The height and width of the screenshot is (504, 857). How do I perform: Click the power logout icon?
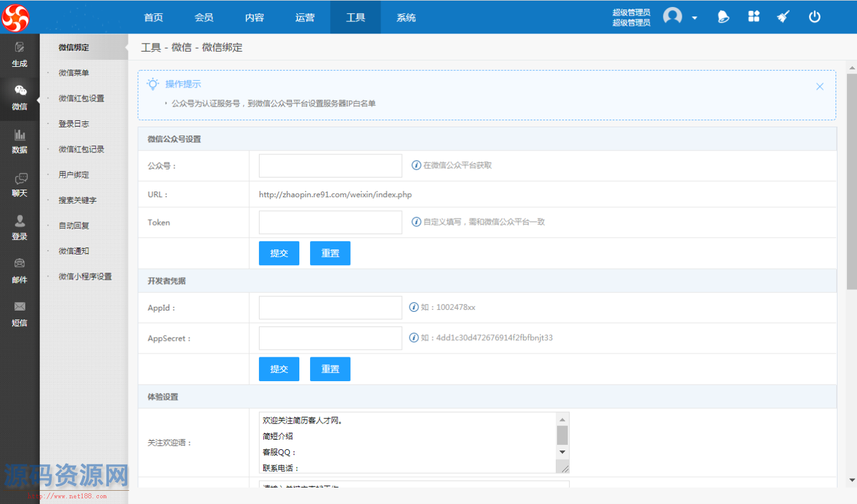[x=815, y=16]
